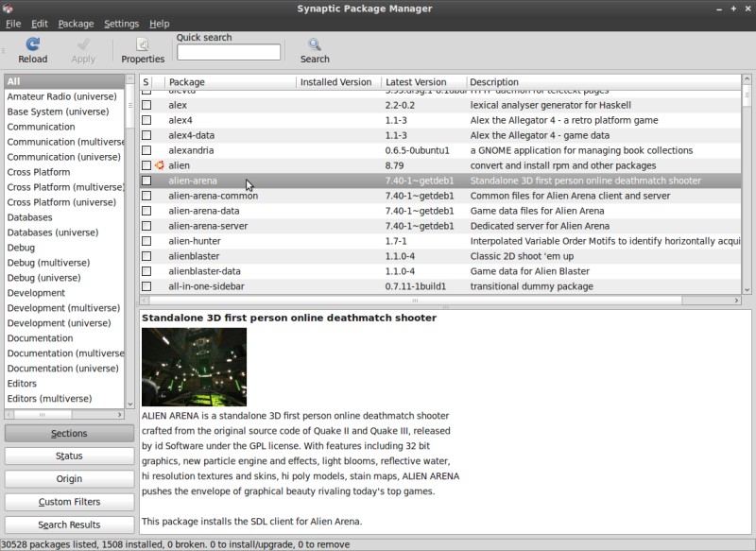Open the Help menu
The image size is (756, 551).
159,24
